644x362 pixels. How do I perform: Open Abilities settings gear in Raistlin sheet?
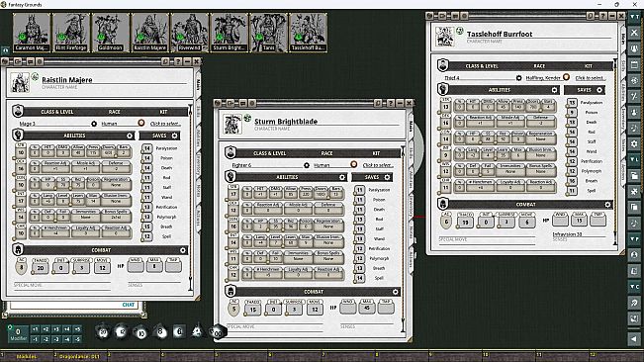[x=130, y=136]
